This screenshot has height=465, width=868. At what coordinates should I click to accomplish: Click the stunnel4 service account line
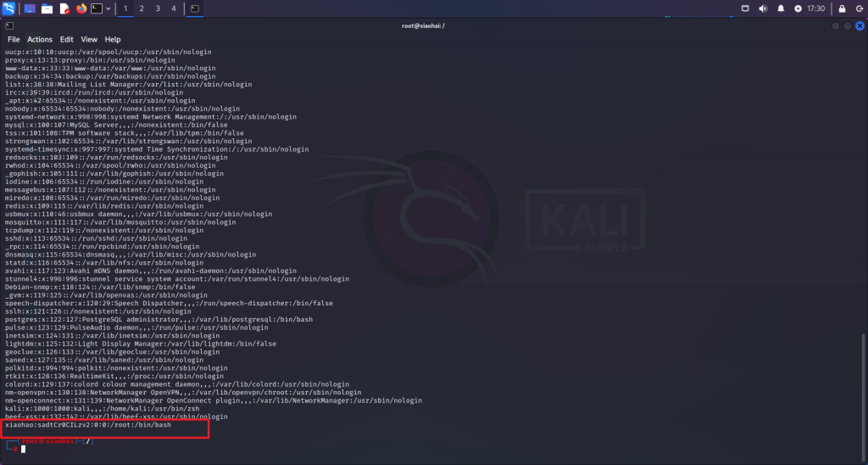(177, 279)
